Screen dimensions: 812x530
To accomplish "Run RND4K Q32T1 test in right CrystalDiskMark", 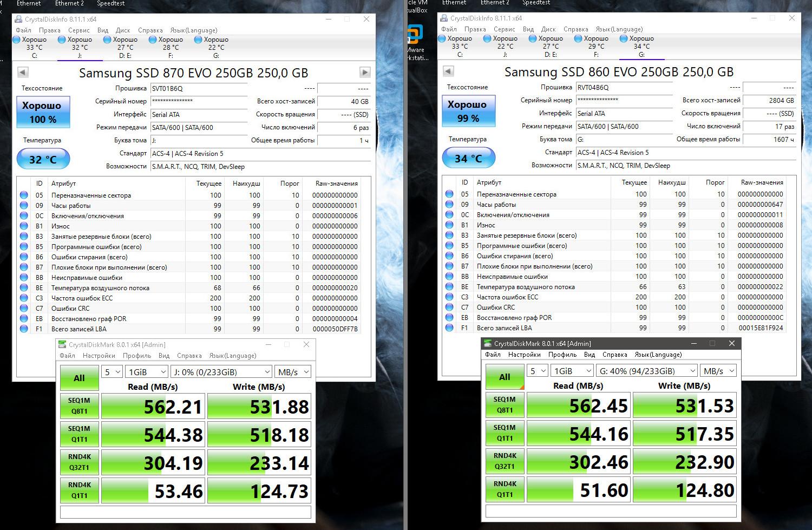I will pyautogui.click(x=505, y=461).
